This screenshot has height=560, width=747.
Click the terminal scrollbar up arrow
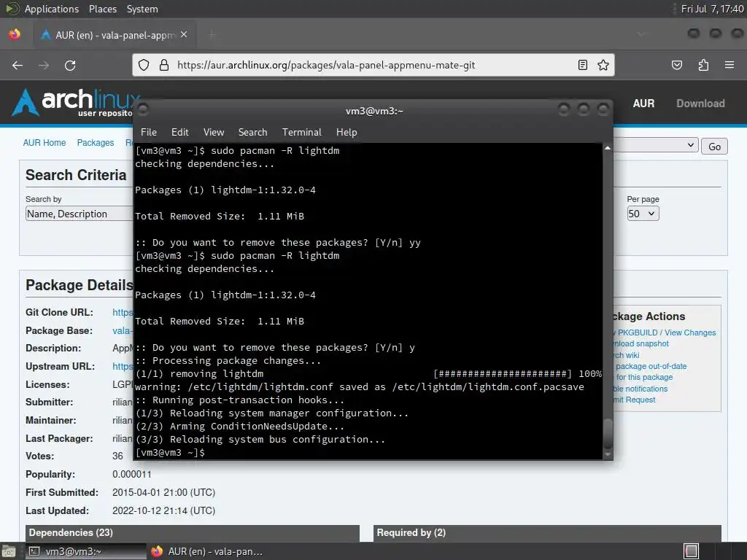coord(608,148)
